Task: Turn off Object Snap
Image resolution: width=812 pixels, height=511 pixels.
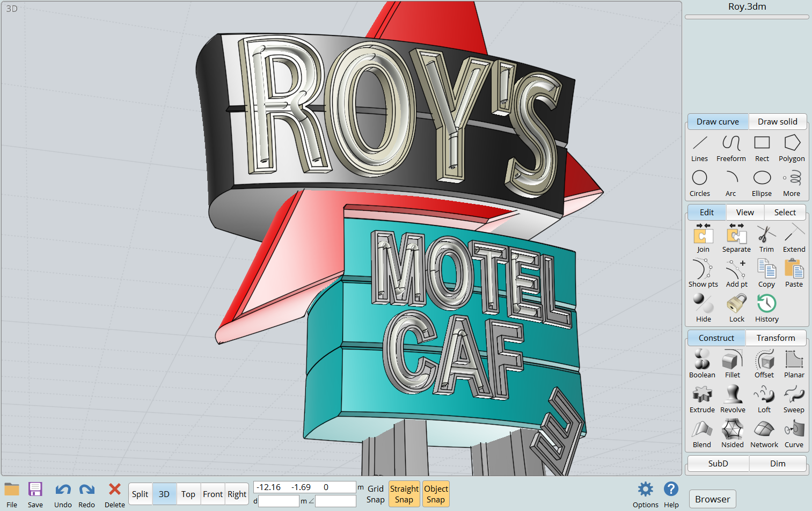Action: 436,494
